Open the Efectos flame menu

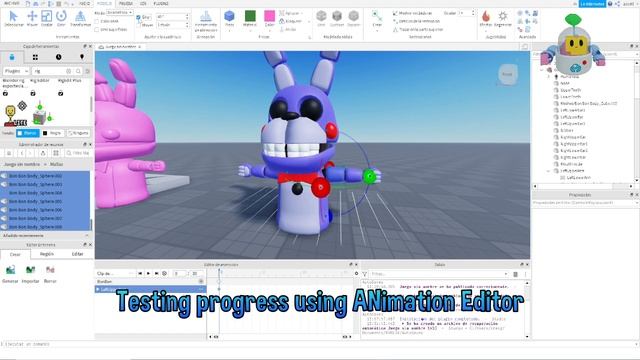pyautogui.click(x=485, y=18)
